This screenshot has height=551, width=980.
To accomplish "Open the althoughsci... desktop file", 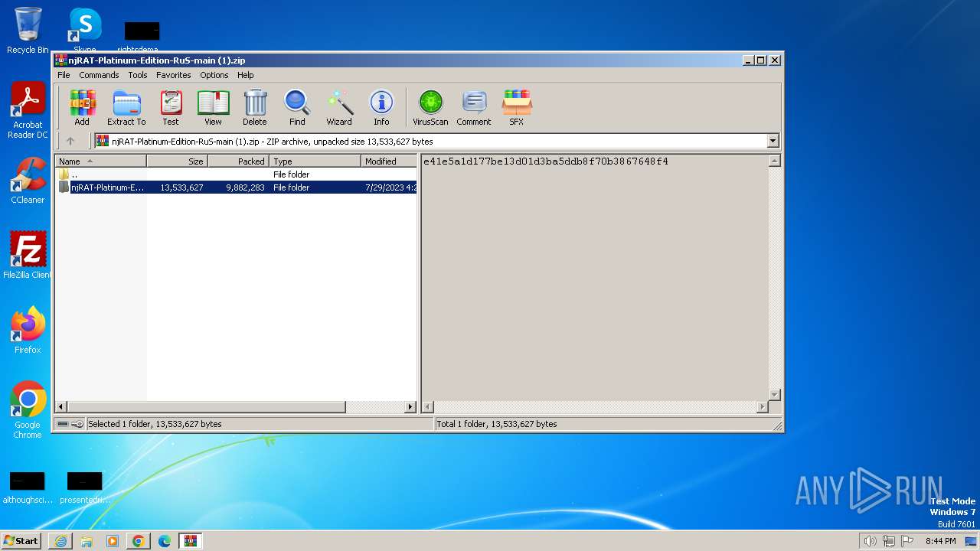I will [28, 487].
